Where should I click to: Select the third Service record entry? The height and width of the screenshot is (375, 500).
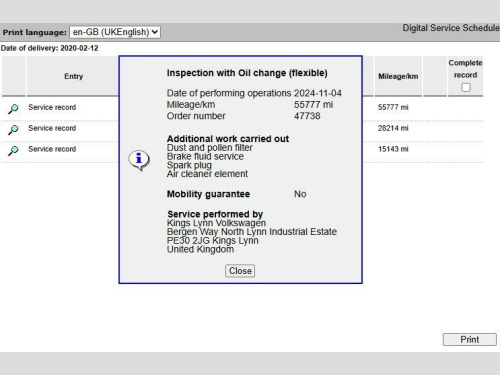pyautogui.click(x=52, y=149)
